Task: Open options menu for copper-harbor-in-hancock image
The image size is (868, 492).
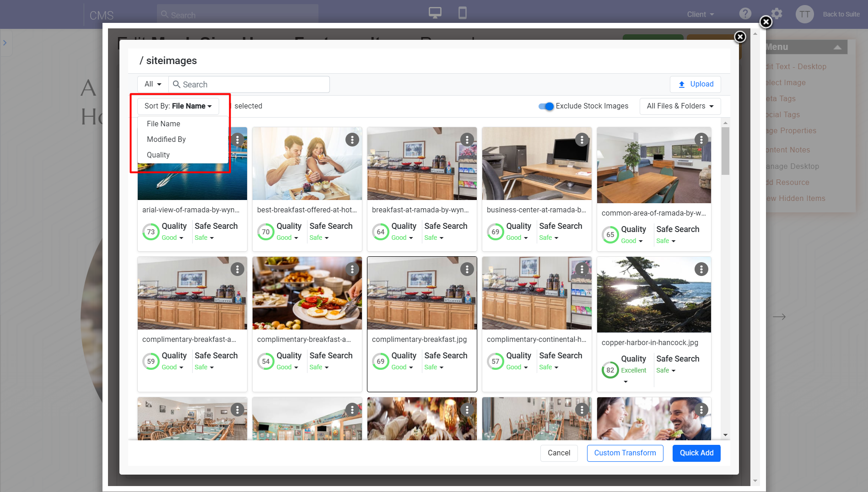Action: [701, 269]
